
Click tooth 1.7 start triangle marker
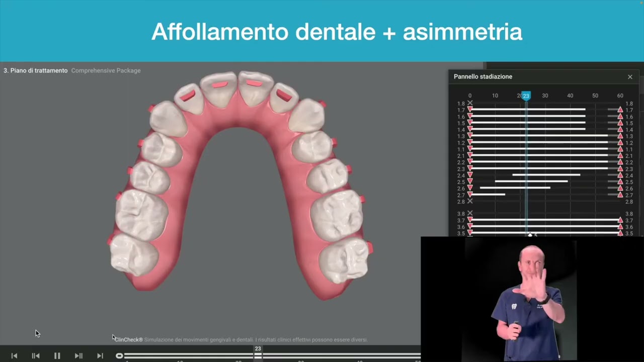coord(470,109)
